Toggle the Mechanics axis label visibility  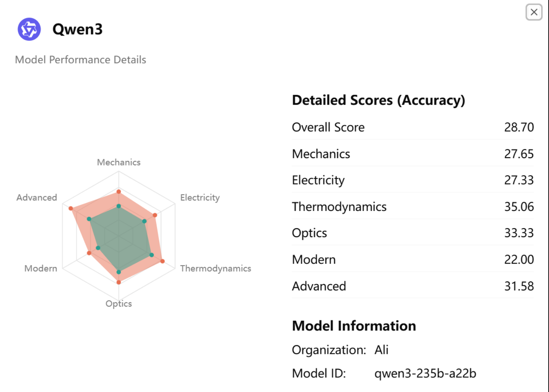tap(118, 162)
